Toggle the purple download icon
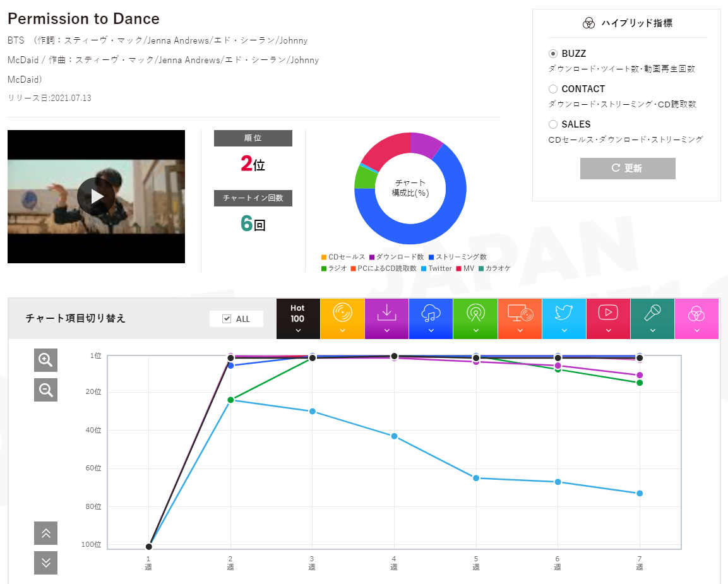The height and width of the screenshot is (584, 728). pos(387,319)
